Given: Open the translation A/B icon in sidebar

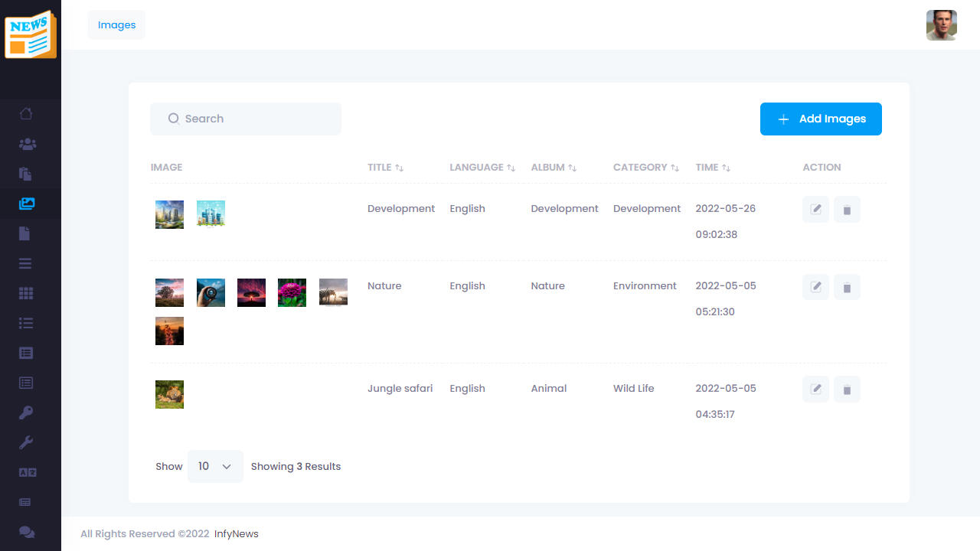Looking at the screenshot, I should pos(25,472).
